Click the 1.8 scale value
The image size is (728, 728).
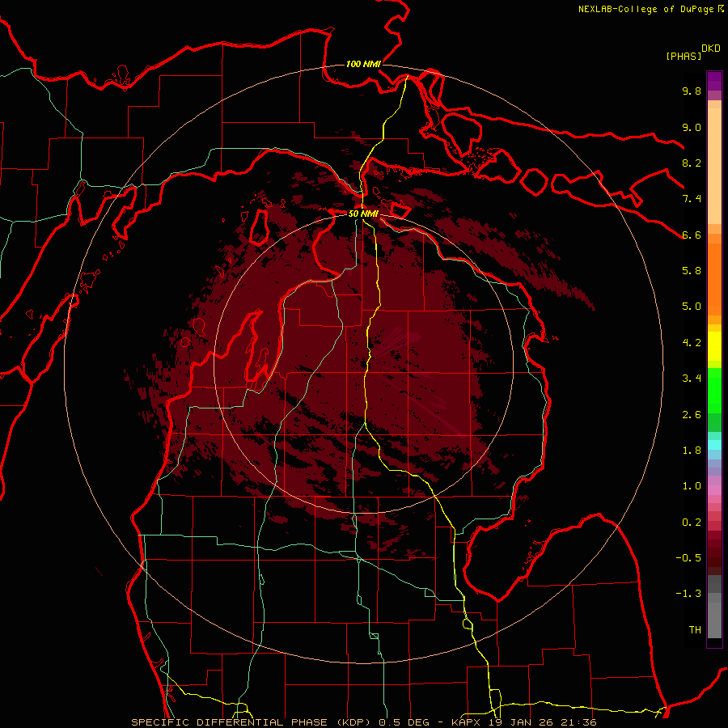tap(692, 451)
